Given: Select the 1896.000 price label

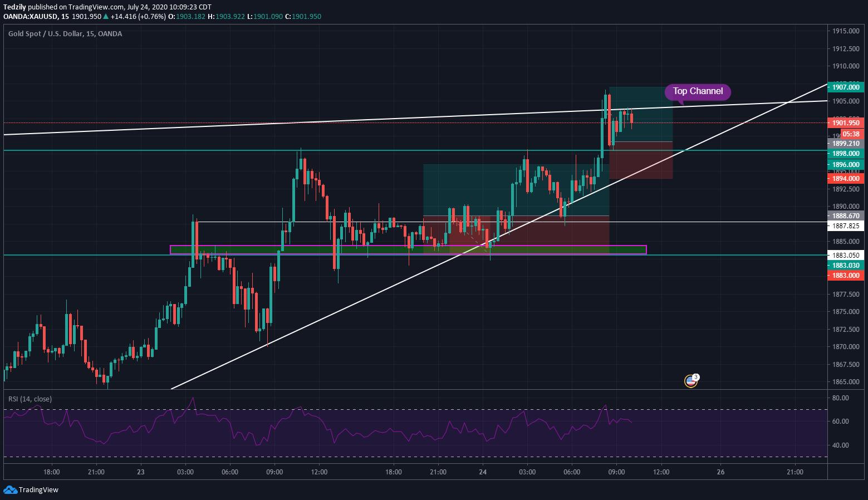Looking at the screenshot, I should click(x=846, y=165).
